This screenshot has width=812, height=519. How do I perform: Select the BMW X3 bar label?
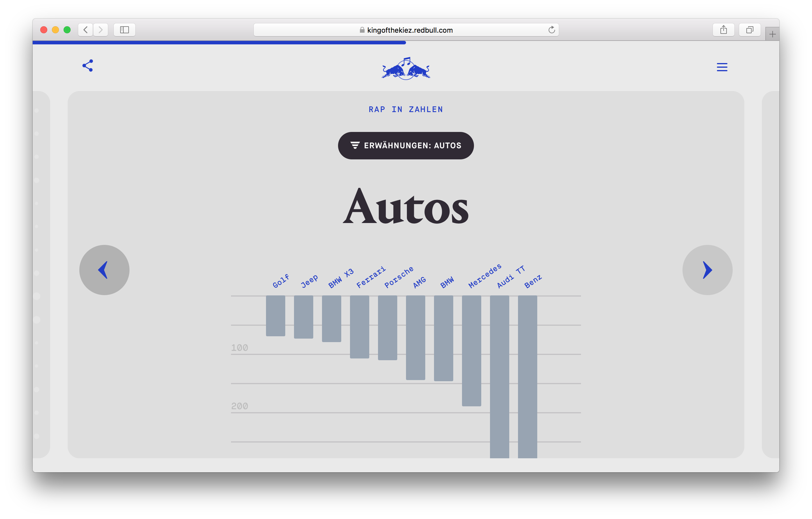(341, 278)
